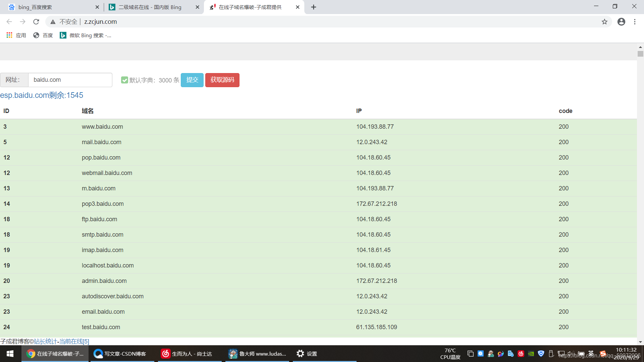This screenshot has height=362, width=644.
Task: Open the NetEase music 生而为人 taskbar item
Action: (x=190, y=354)
